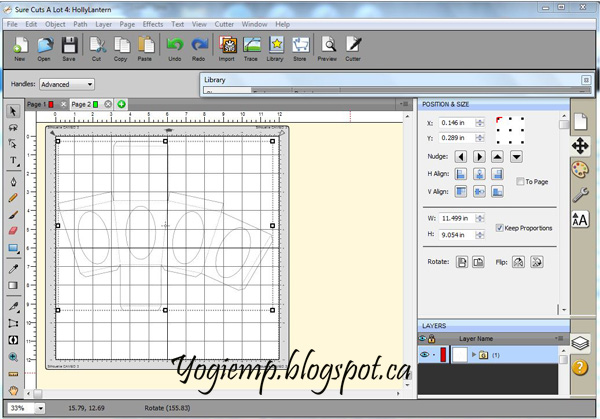The height and width of the screenshot is (419, 600).
Task: Open the Store toolbar icon
Action: [299, 46]
